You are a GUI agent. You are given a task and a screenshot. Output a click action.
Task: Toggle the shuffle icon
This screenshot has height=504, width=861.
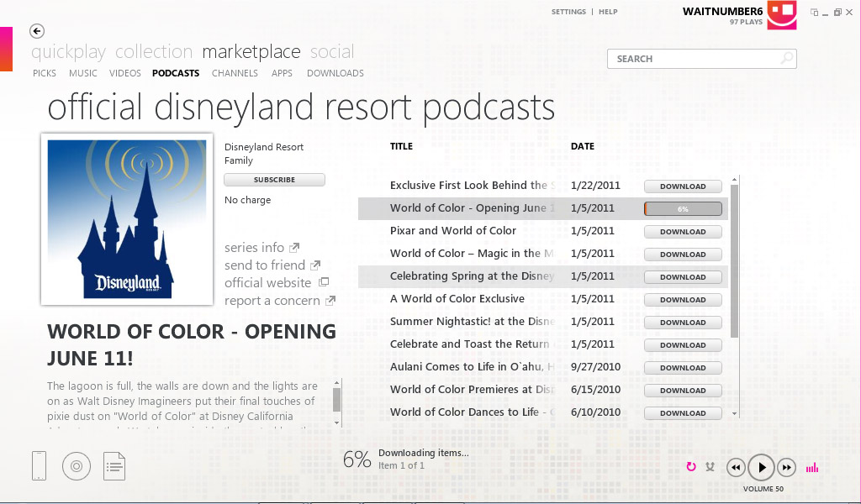click(710, 467)
